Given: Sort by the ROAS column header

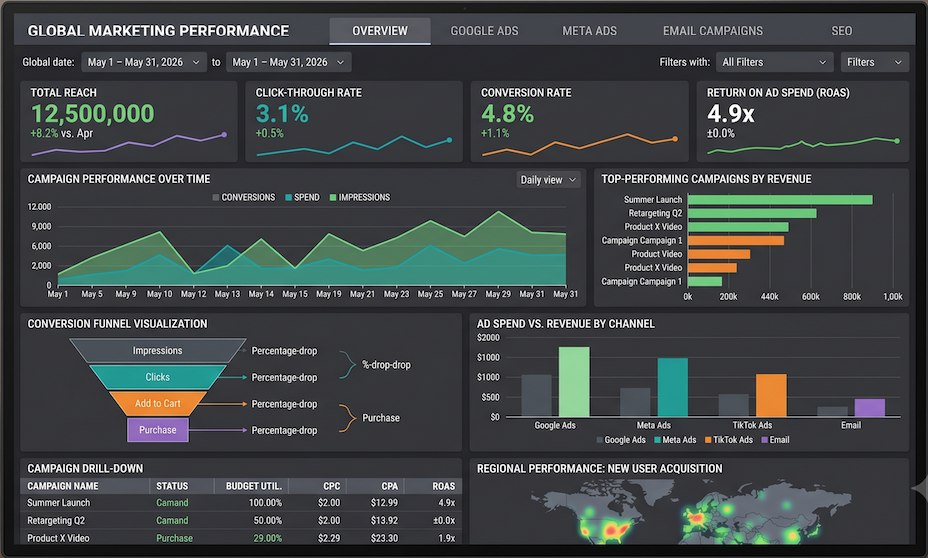Looking at the screenshot, I should pyautogui.click(x=443, y=486).
